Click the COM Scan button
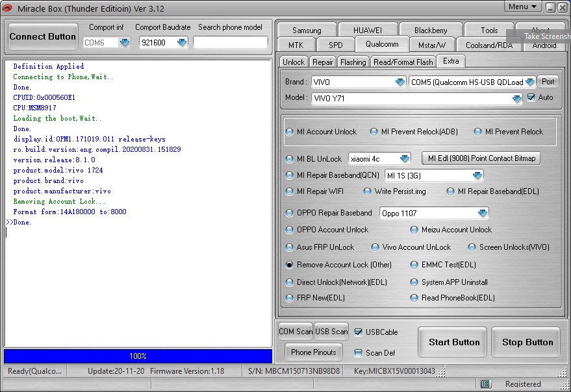571x392 pixels. coord(296,332)
